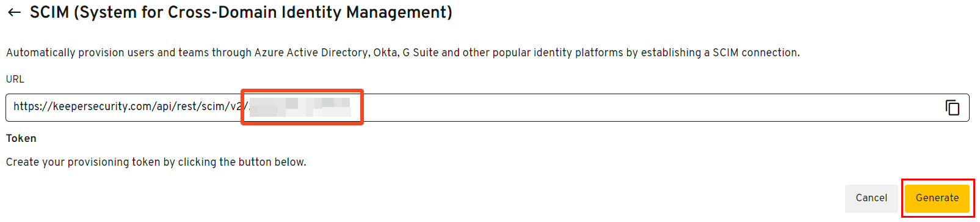Screen dimensions: 980x222
Task: Copy the SCIM URL with the clipboard icon
Action: coord(953,108)
